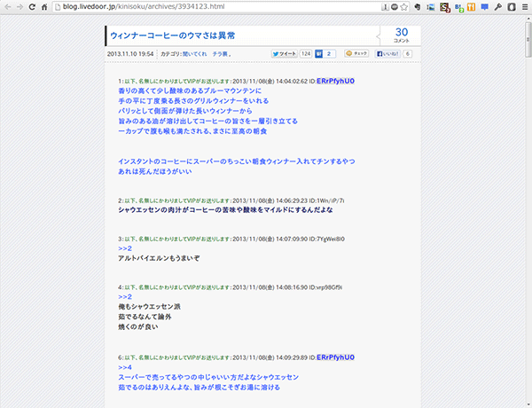Click text パリッとして側面が弾けた長いウィンナーから
Image resolution: width=532 pixels, height=408 pixels.
tap(185, 111)
